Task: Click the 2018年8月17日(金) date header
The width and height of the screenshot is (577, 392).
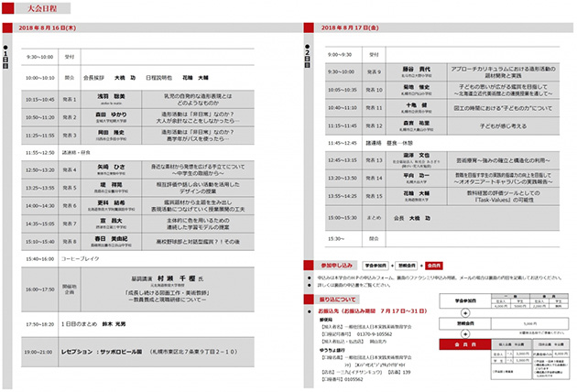Action: pos(350,27)
